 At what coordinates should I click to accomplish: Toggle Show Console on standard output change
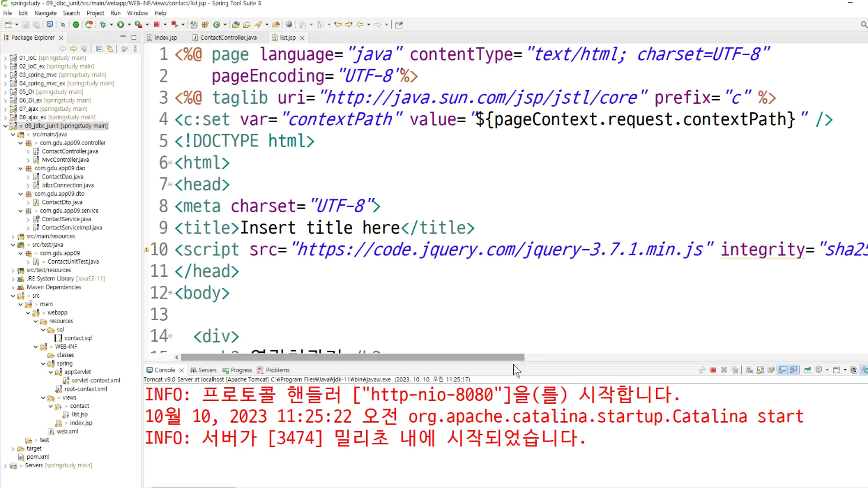click(x=783, y=370)
